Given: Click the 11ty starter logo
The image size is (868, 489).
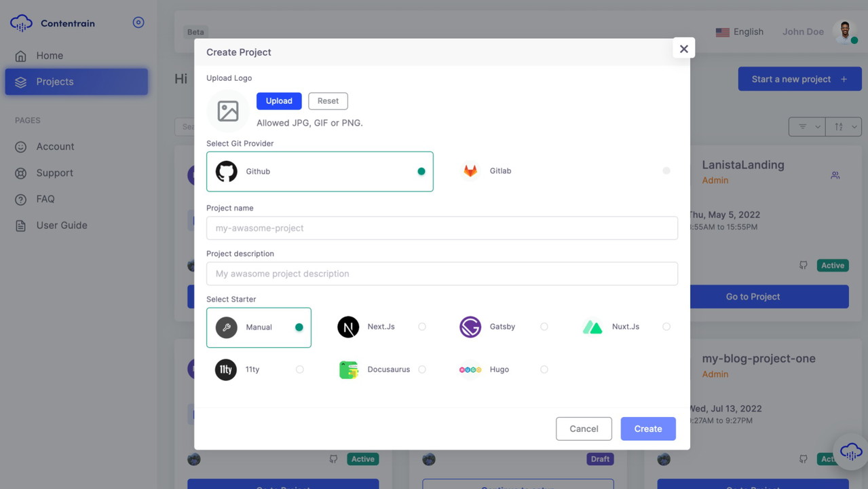Looking at the screenshot, I should tap(226, 369).
